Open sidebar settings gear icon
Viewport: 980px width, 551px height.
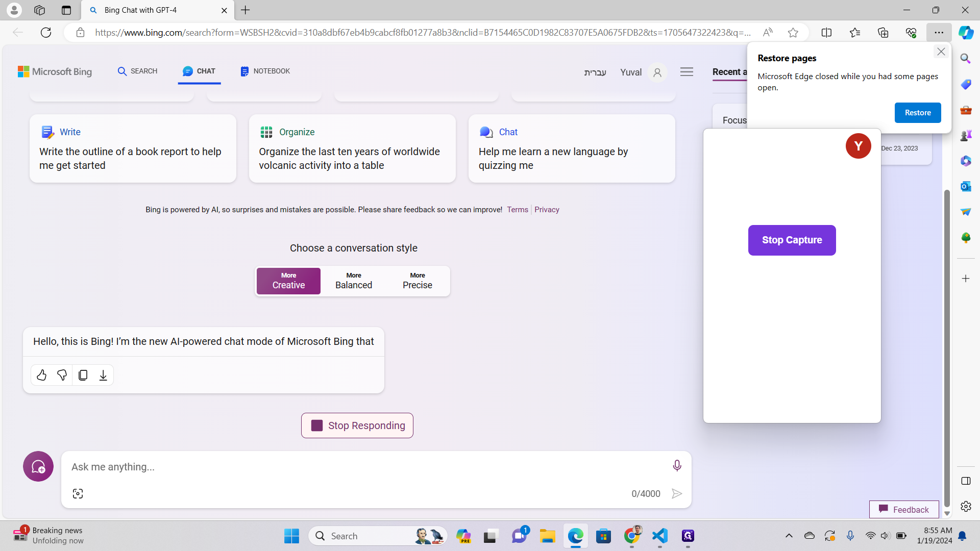966,506
